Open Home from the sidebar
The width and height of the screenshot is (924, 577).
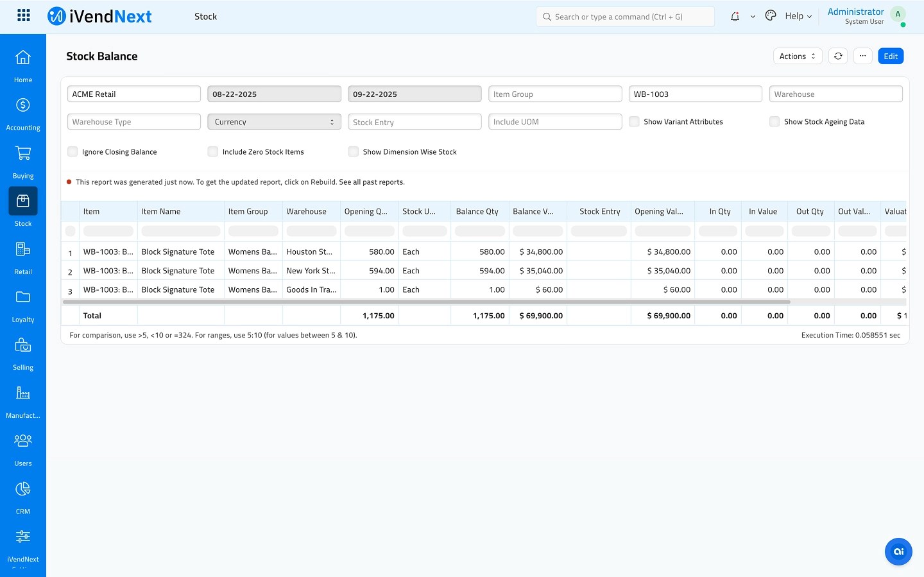point(23,66)
